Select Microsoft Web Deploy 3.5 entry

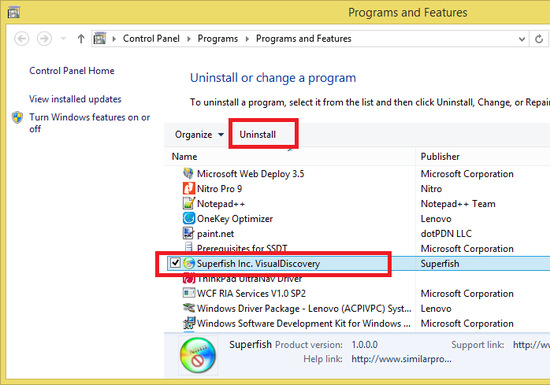tap(250, 174)
